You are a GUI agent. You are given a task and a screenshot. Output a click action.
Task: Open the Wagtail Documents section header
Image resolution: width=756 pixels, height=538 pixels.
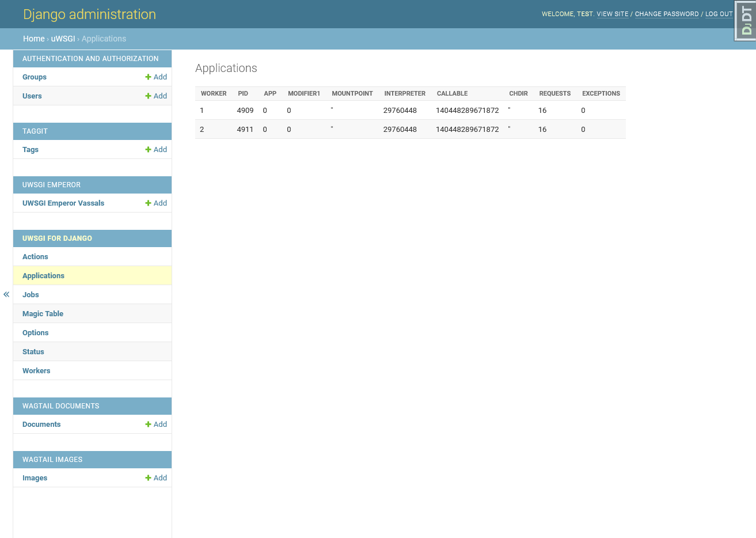click(60, 406)
